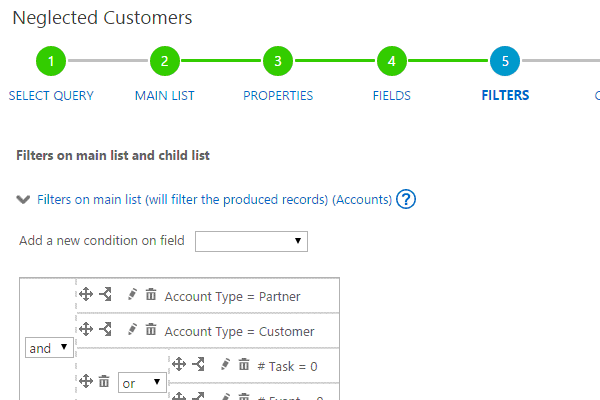Edit the # Task = 0 condition
Image resolution: width=600 pixels, height=400 pixels.
coord(225,364)
